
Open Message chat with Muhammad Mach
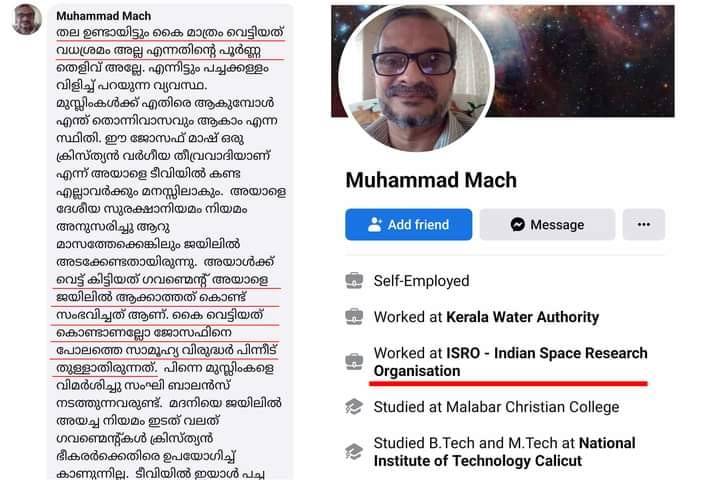click(547, 225)
